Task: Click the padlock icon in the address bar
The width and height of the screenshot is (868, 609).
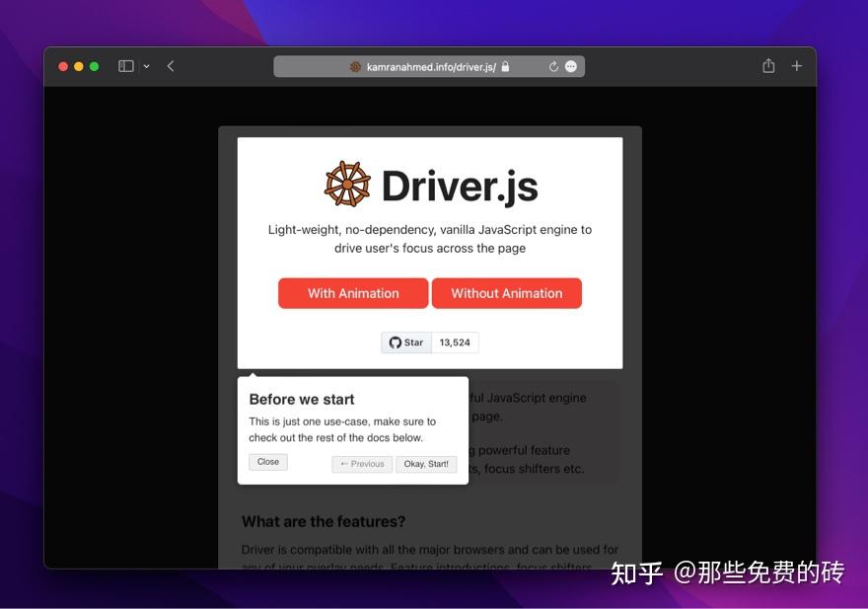Action: 504,66
